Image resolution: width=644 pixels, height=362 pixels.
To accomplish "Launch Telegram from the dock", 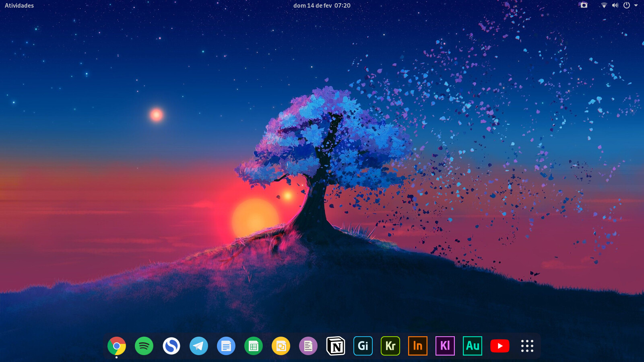I will 199,346.
